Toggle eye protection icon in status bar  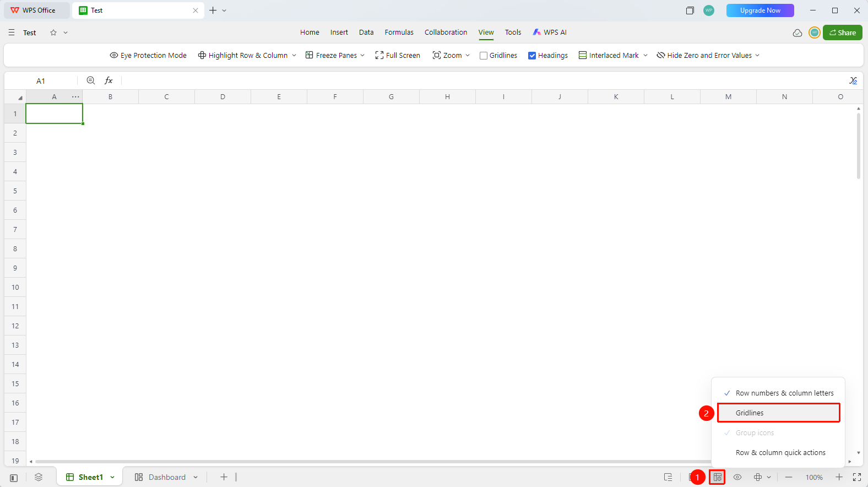point(737,477)
